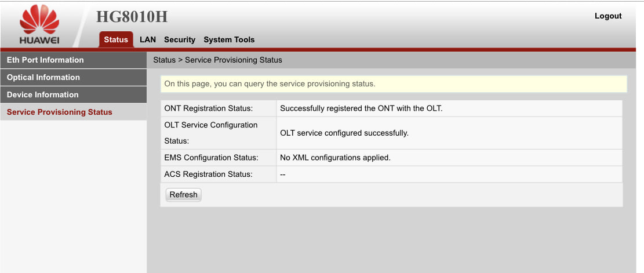
Task: Open the Security menu tab
Action: pyautogui.click(x=180, y=40)
